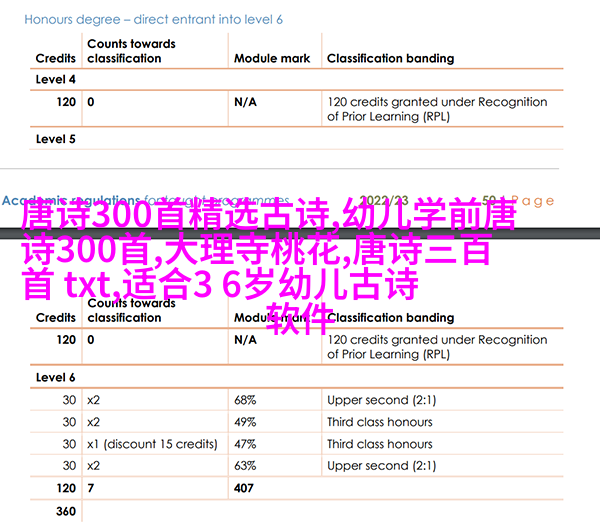600x524 pixels.
Task: Click the RPL credits text under Level 4
Action: [x=437, y=109]
